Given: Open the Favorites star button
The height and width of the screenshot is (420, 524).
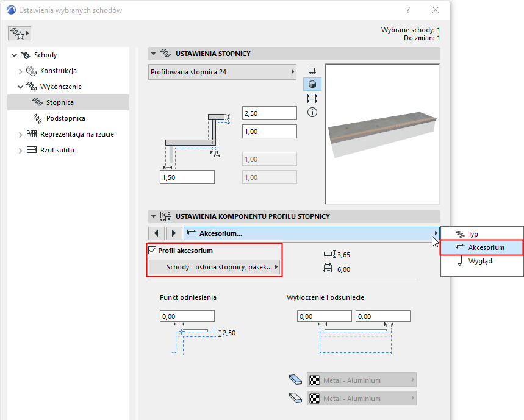Looking at the screenshot, I should pyautogui.click(x=20, y=34).
